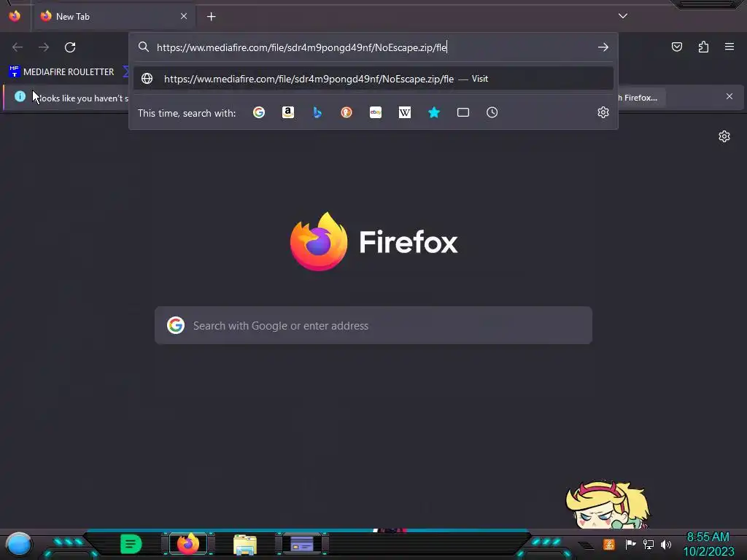
Task: Click the Firefox... button in notification bar
Action: [x=641, y=98]
